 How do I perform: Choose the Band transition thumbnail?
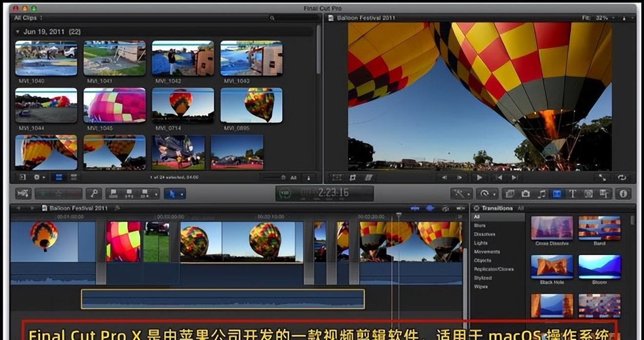(600, 228)
